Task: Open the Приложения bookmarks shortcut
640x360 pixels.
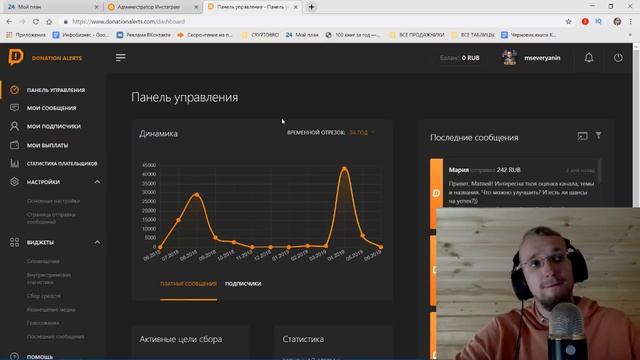Action: (27, 35)
